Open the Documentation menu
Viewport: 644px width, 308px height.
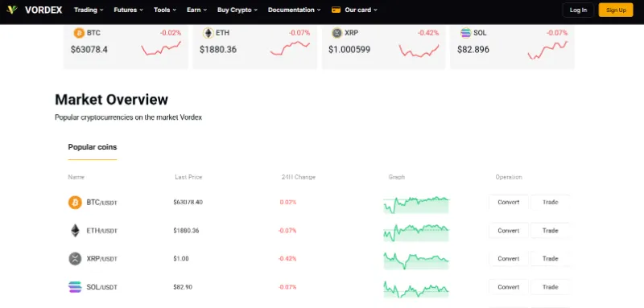click(295, 10)
